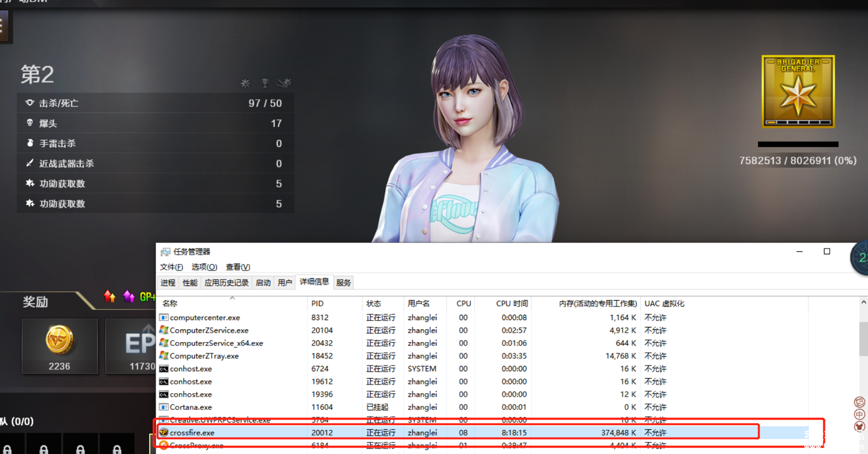Image resolution: width=868 pixels, height=454 pixels.
Task: Click the kill/death helmet icon
Action: (30, 103)
